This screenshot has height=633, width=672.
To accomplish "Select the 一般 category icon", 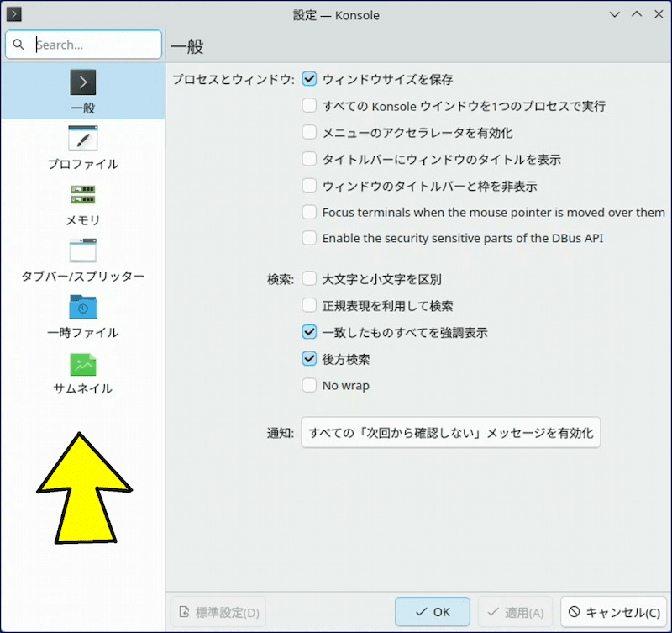I will (x=82, y=82).
